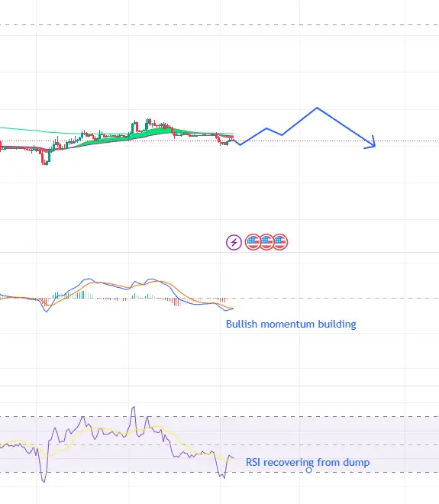The image size is (439, 504).
Task: Select the yellow RSI moving average line
Action: click(96, 429)
